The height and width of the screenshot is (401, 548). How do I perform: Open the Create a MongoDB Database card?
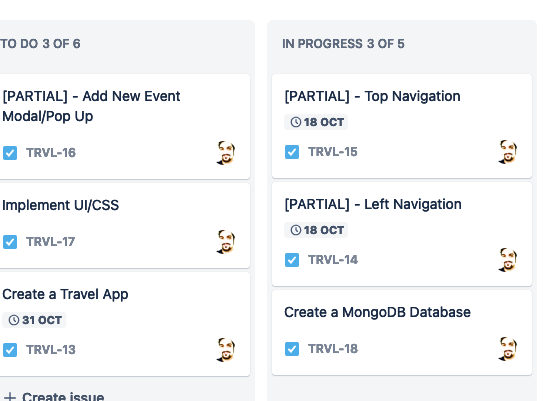tap(402, 332)
